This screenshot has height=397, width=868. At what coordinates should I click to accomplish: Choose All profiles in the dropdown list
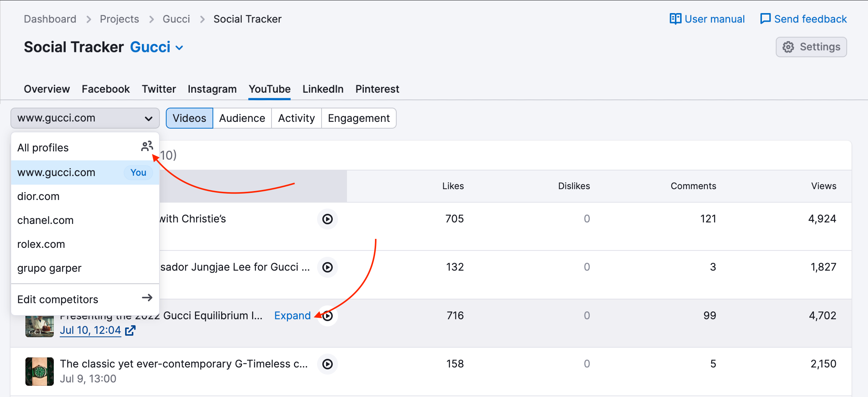[x=85, y=148]
